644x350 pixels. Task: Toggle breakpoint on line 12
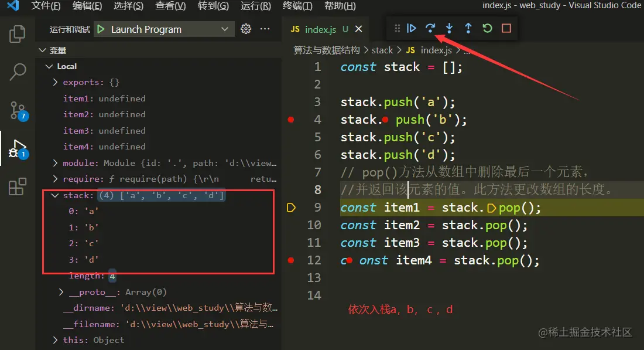point(291,260)
